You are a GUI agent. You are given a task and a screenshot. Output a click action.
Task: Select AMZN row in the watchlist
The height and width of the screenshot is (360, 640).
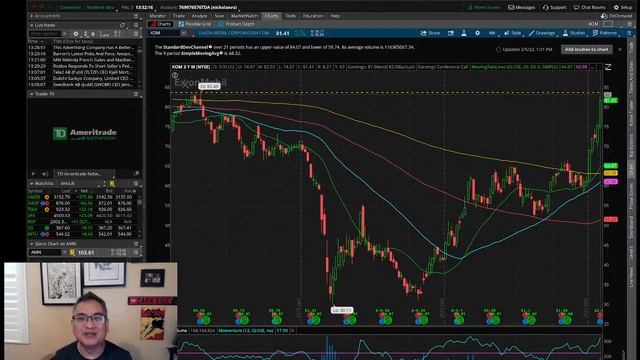click(83, 197)
